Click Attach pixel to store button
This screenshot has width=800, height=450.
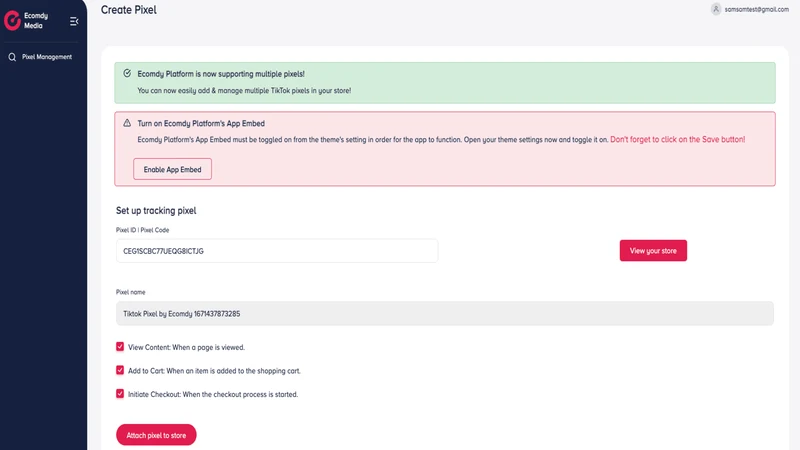[156, 435]
